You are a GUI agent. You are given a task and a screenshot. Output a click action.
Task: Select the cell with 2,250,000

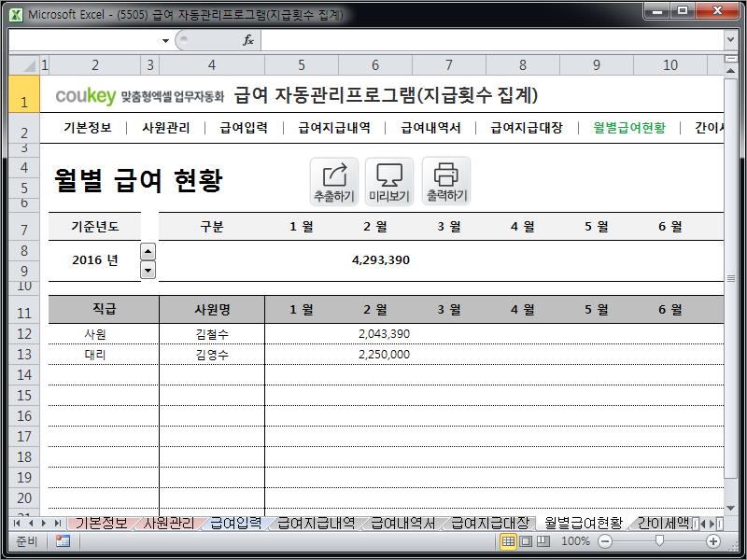[x=375, y=355]
